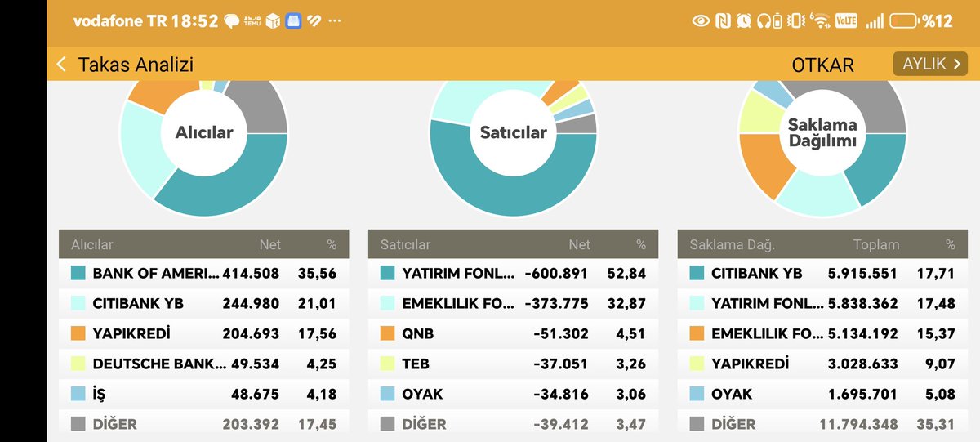The height and width of the screenshot is (442, 980).
Task: Tap the Saklama Dağ. table header label
Action: click(x=732, y=244)
